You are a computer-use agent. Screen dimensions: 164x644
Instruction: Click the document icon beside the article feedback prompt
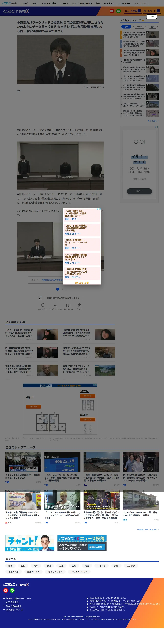pos(40,298)
